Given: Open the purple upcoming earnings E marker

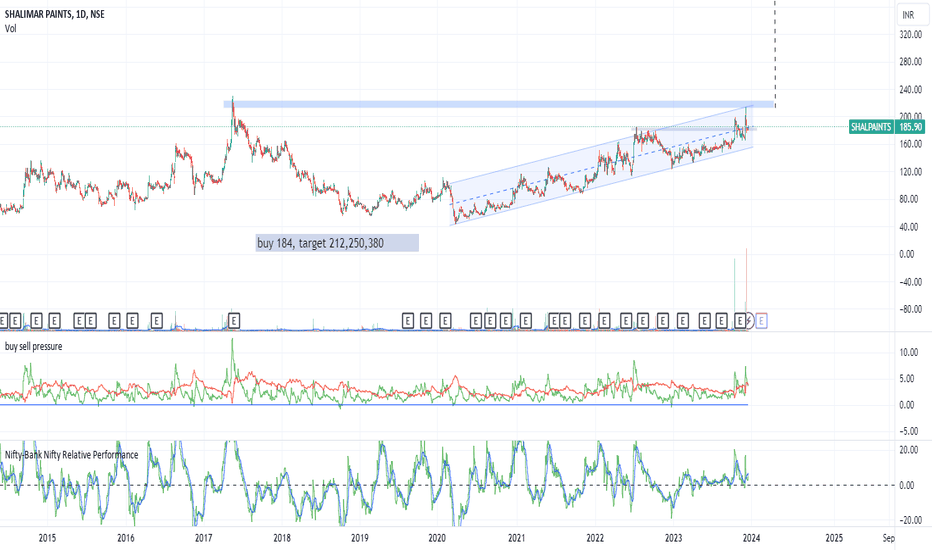Looking at the screenshot, I should [x=761, y=321].
